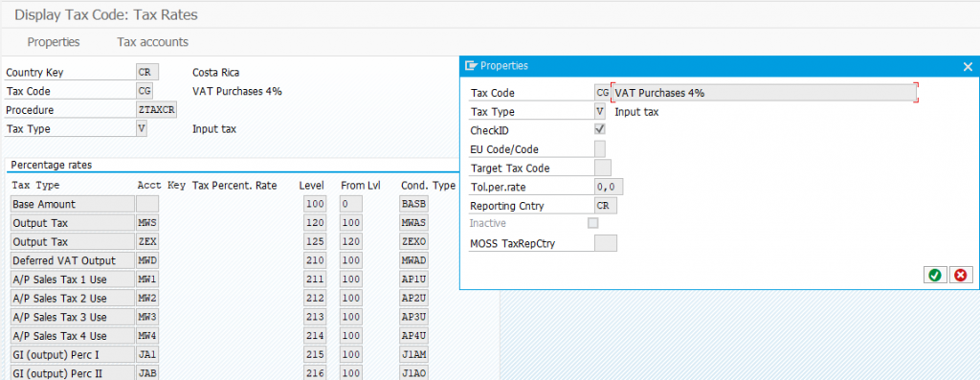Select the Tol.per.rate field with 0,0
The image size is (980, 380).
coord(608,187)
